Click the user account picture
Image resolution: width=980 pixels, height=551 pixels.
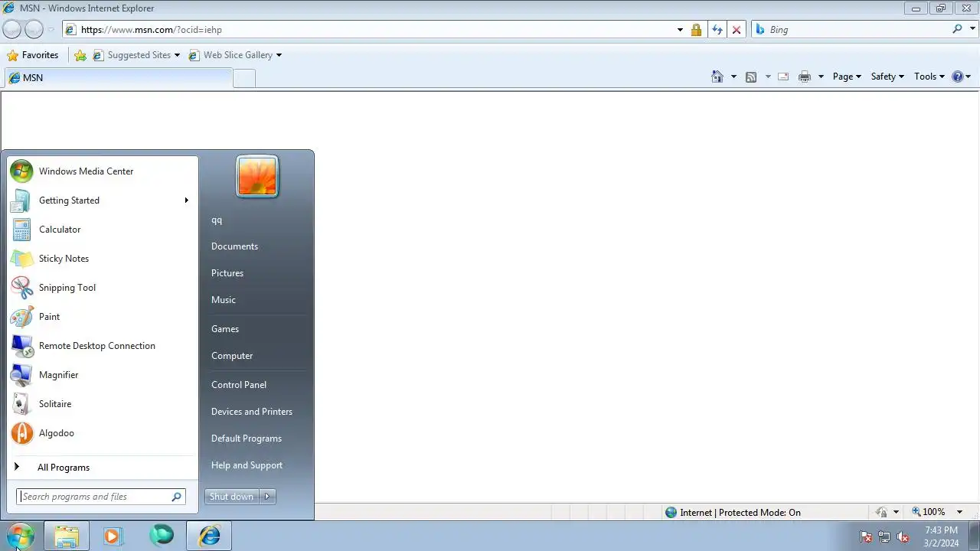pyautogui.click(x=257, y=177)
